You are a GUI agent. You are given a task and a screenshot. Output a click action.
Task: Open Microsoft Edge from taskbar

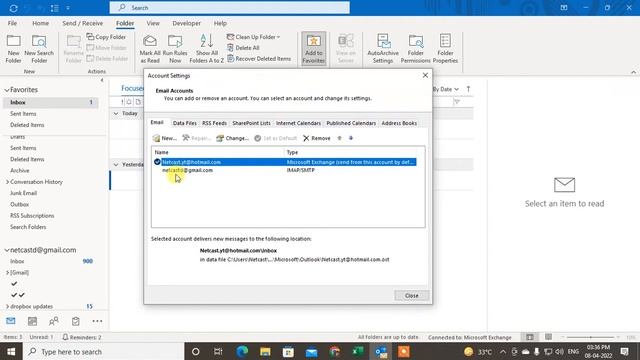click(242, 351)
